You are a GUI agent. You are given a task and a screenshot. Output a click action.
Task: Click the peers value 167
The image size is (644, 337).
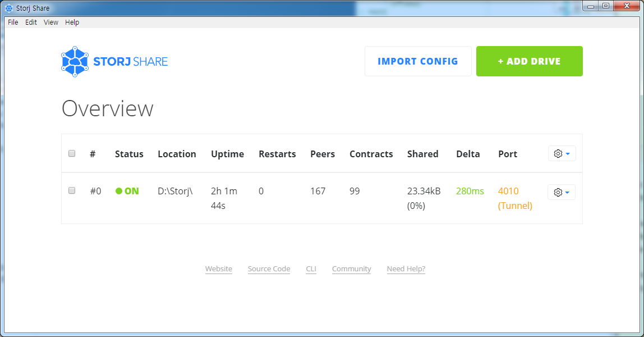click(318, 191)
